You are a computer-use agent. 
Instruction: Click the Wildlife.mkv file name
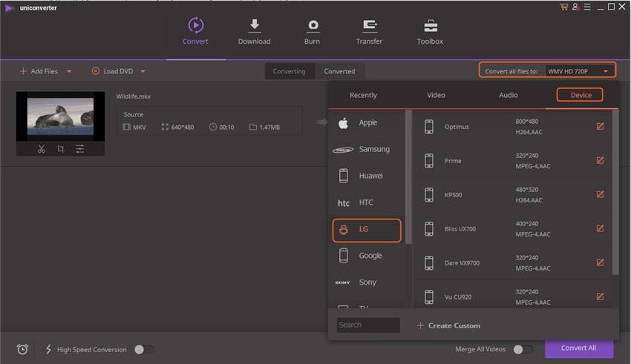(x=134, y=96)
